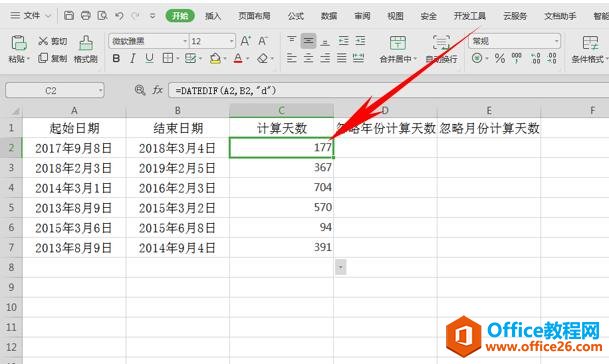This screenshot has width=609, height=364.
Task: Apply the yellow fill color bucket
Action: tap(215, 59)
